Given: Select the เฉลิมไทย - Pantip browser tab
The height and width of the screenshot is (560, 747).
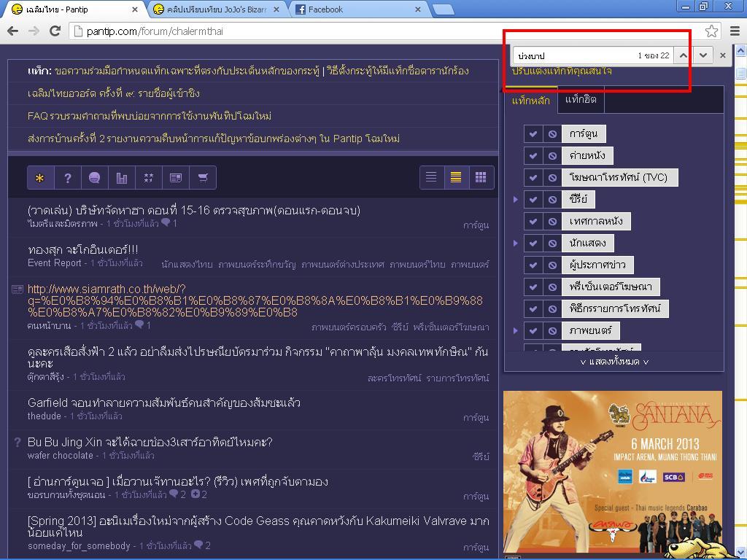Looking at the screenshot, I should (74, 9).
